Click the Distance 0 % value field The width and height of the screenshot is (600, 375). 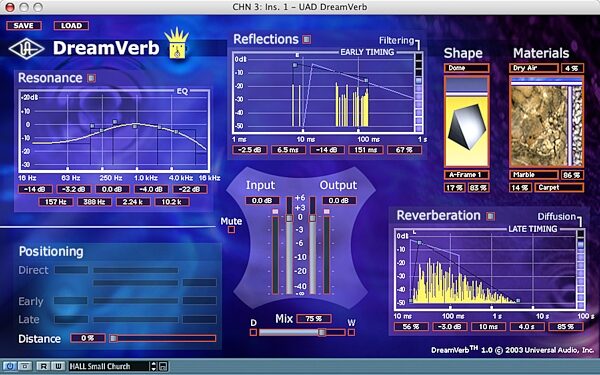click(x=88, y=338)
